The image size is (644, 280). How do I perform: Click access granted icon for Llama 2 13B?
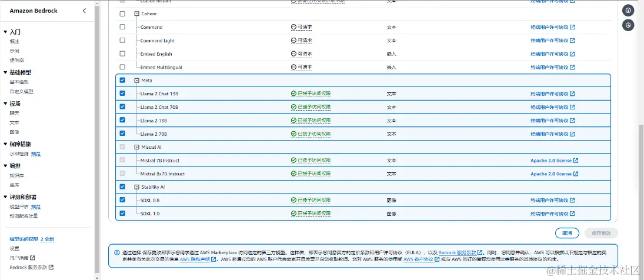(293, 121)
